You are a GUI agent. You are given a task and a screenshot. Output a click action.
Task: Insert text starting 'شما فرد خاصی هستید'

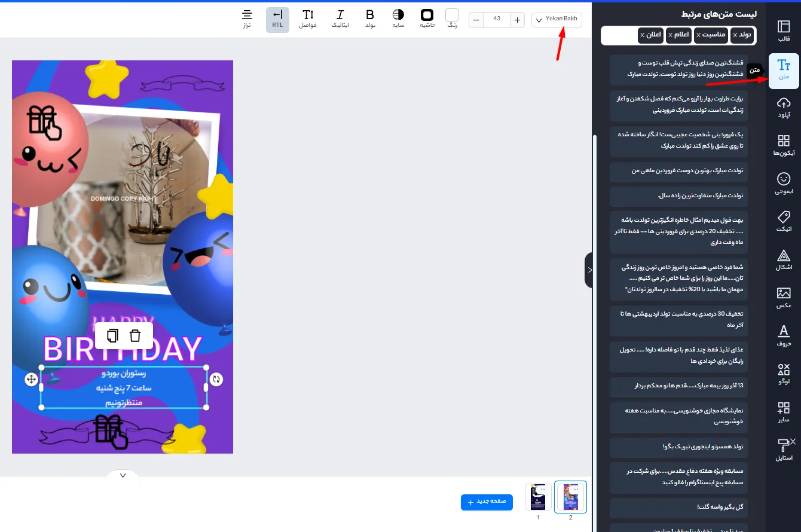tap(678, 279)
